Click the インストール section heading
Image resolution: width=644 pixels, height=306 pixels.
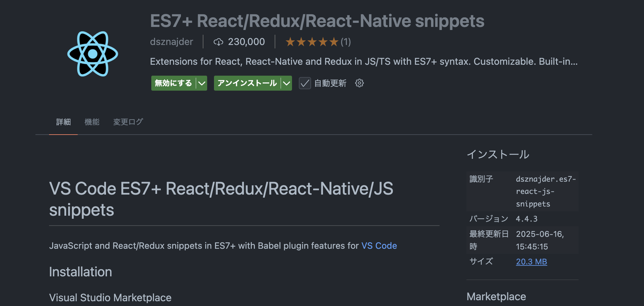(498, 154)
